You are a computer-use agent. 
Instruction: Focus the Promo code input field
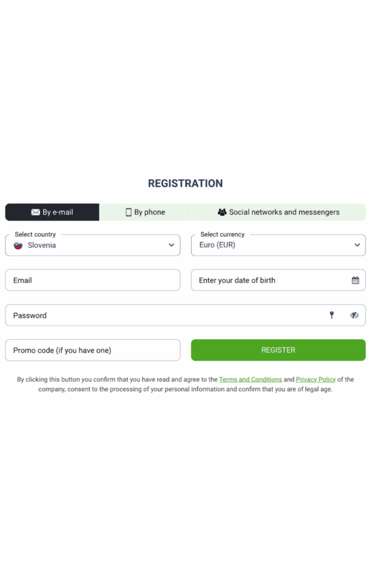coord(92,350)
